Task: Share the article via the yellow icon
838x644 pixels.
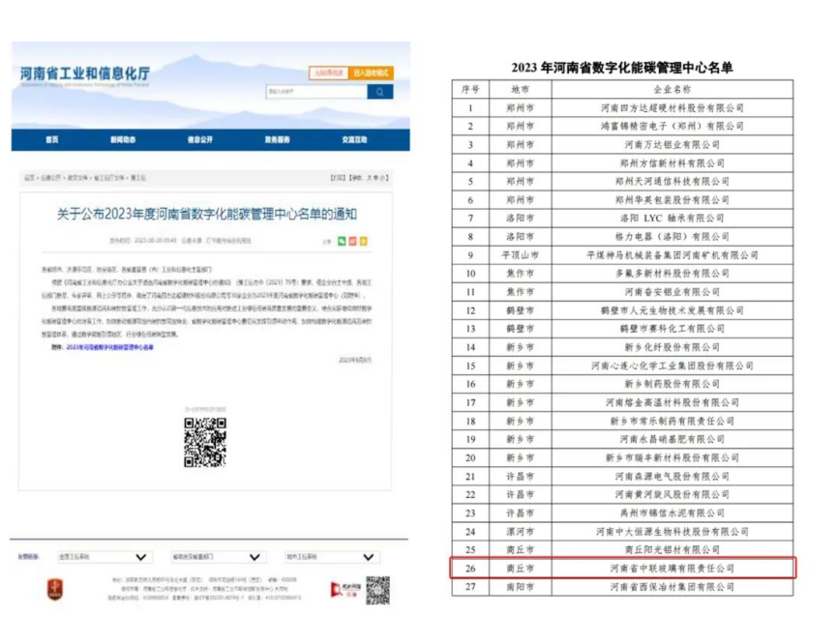Action: [364, 242]
